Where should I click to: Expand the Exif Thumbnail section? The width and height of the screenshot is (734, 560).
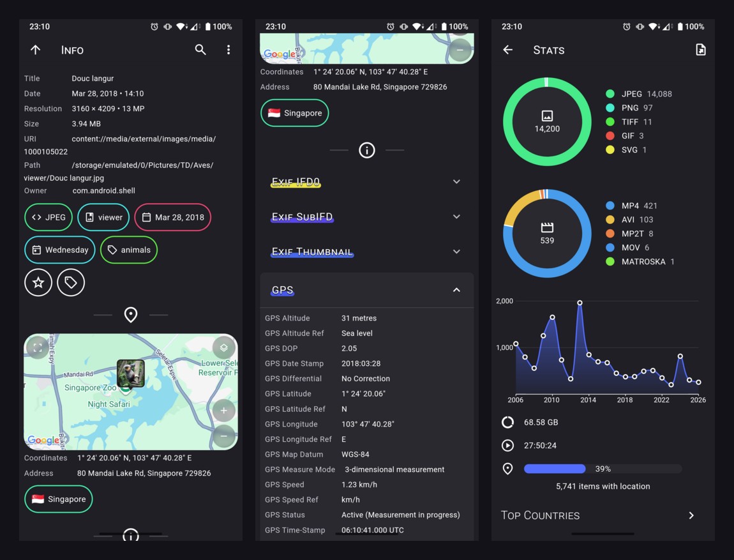[367, 252]
